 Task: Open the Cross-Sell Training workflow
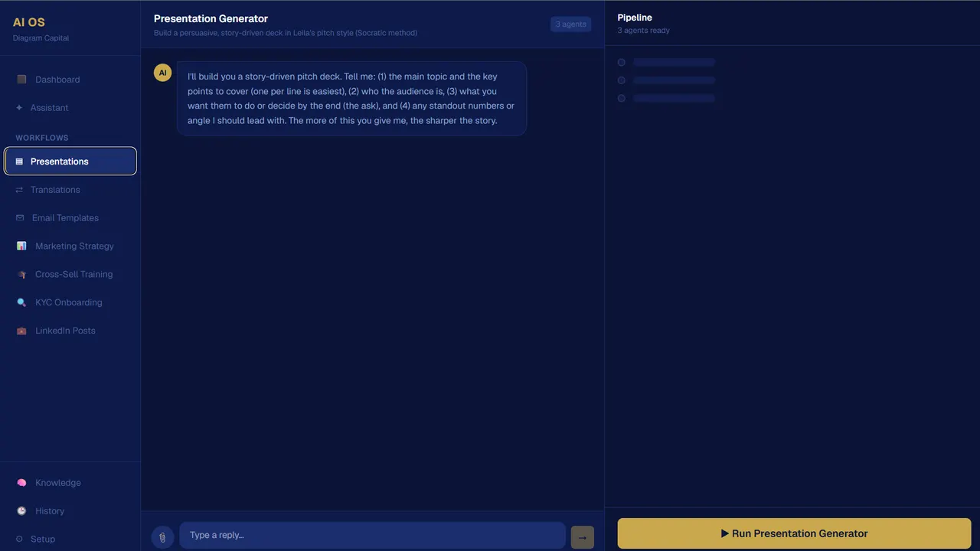point(70,275)
